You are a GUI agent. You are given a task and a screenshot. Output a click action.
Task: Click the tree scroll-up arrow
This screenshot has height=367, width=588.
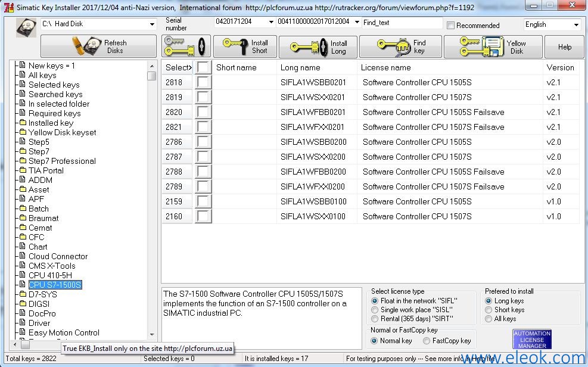point(152,66)
